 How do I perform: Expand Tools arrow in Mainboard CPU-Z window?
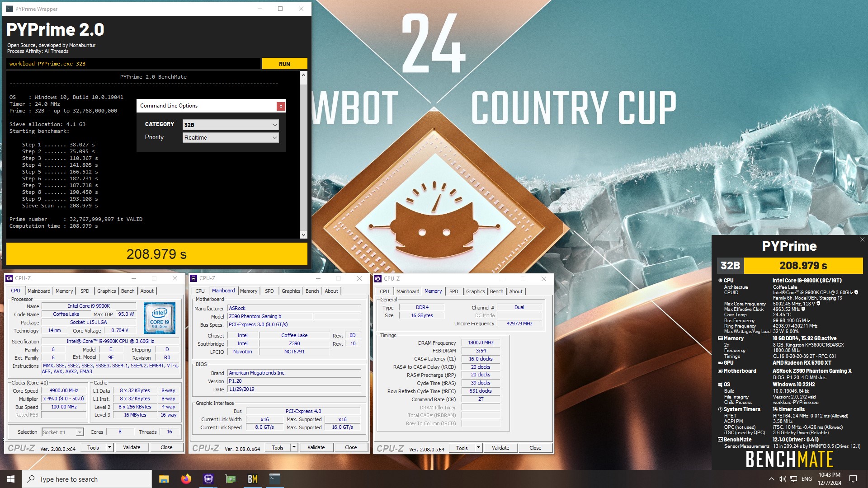point(294,447)
